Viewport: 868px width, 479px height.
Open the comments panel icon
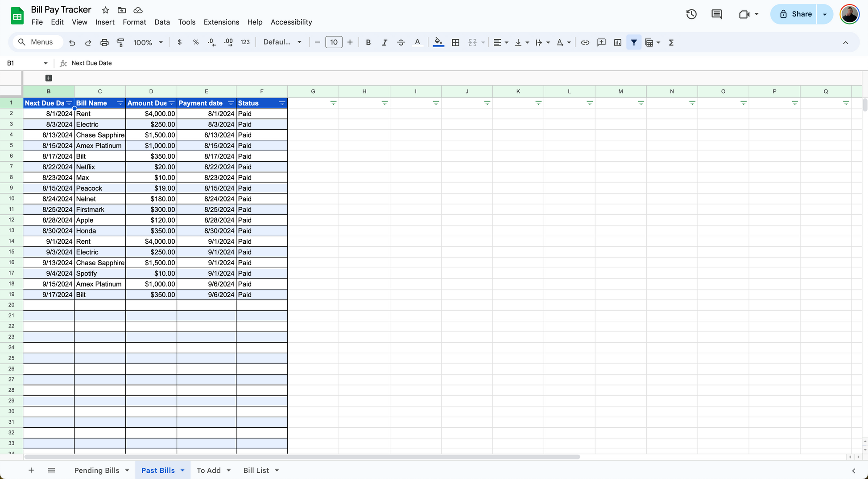click(x=716, y=14)
